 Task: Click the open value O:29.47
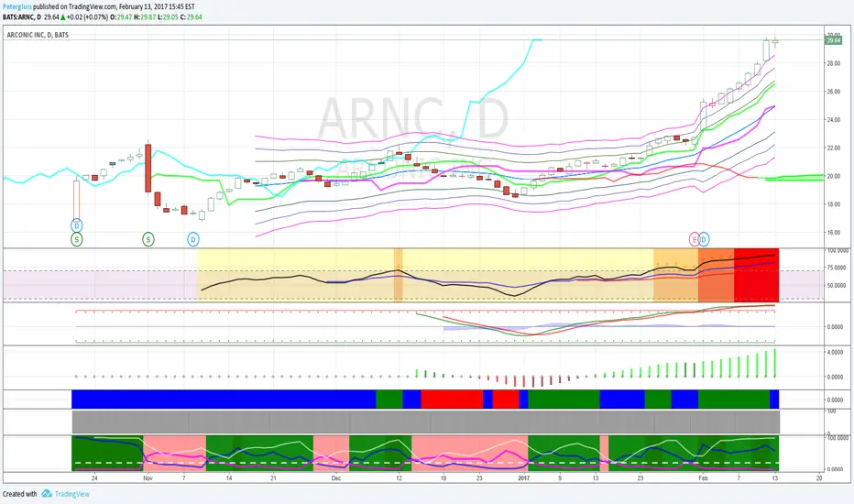(x=121, y=16)
